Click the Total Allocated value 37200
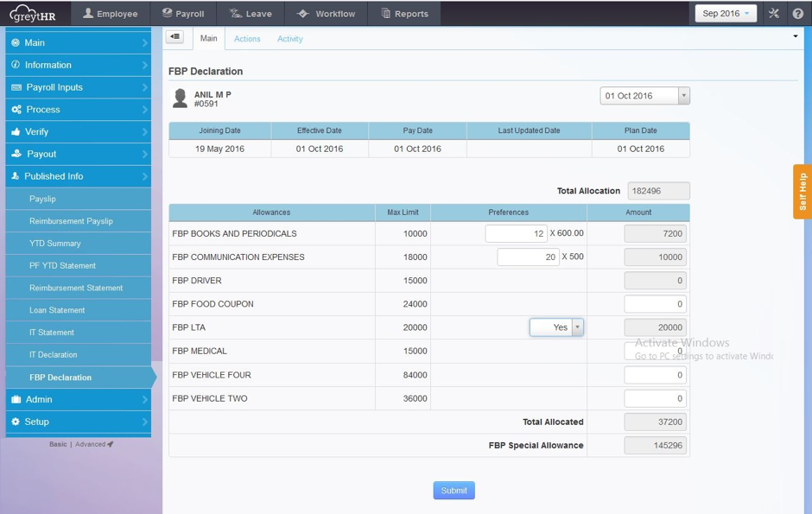812x514 pixels. [x=655, y=422]
